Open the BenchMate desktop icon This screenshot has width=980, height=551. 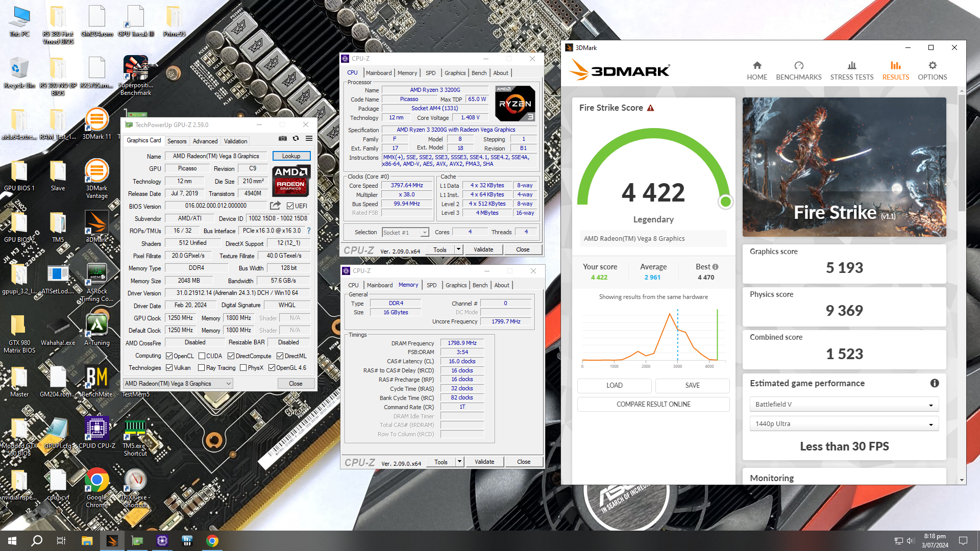(x=96, y=382)
